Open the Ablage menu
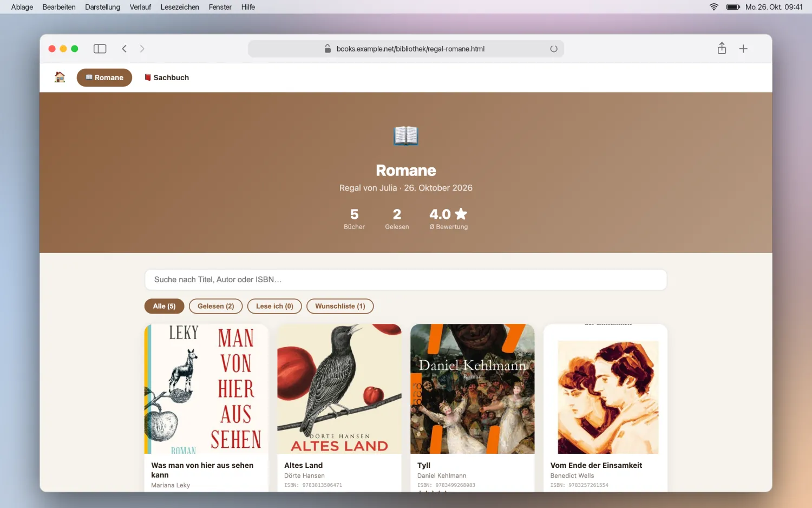This screenshot has width=812, height=508. (22, 7)
